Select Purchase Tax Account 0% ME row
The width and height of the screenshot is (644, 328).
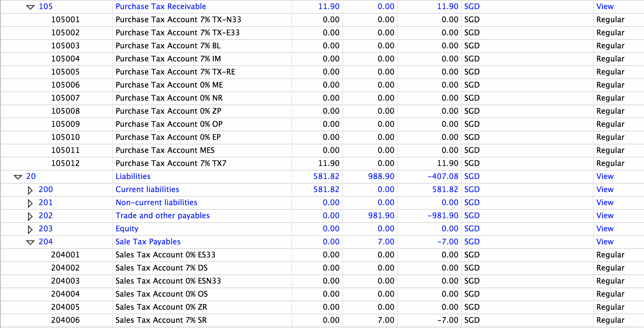(x=322, y=85)
